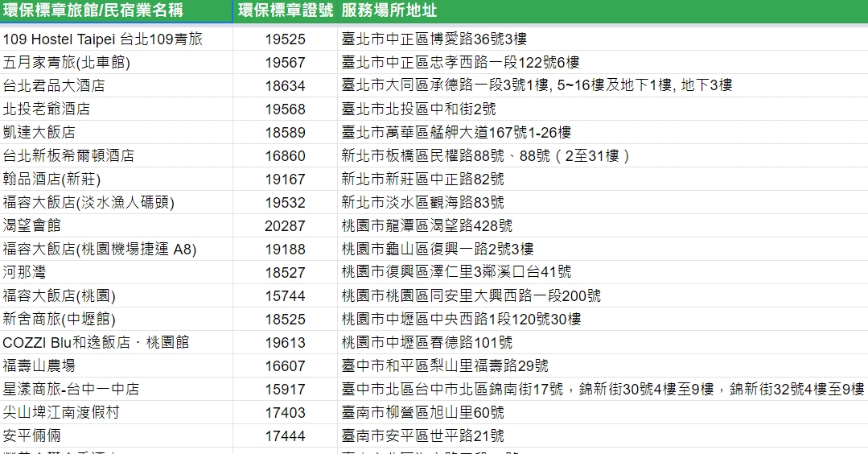
Task: Click the 河那灣 cell
Action: coord(117,272)
